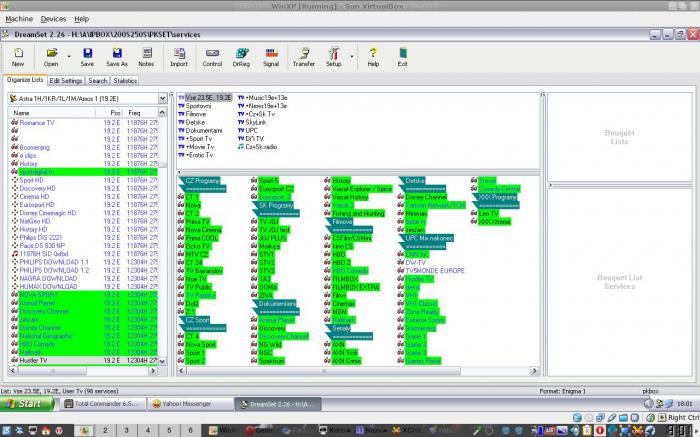Expand the Open button dropdown arrow
Screen dimensions: 700x437
pyautogui.click(x=69, y=57)
